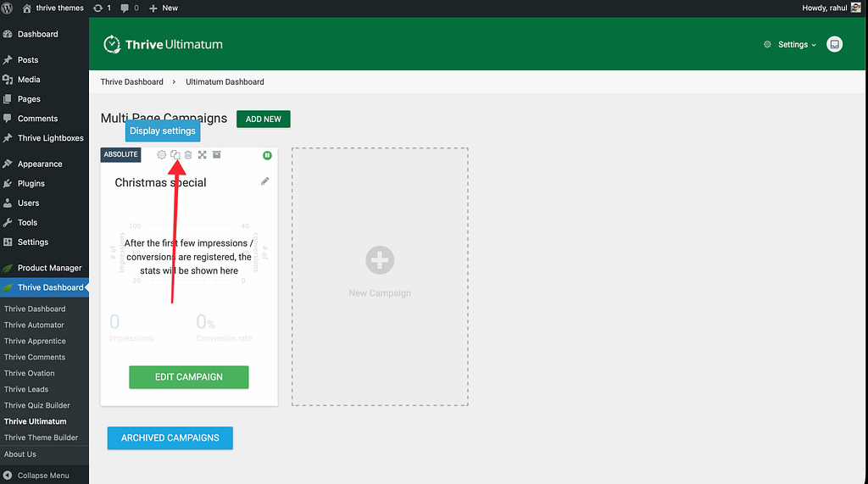
Task: Click the campaign display settings gear icon
Action: 162,155
